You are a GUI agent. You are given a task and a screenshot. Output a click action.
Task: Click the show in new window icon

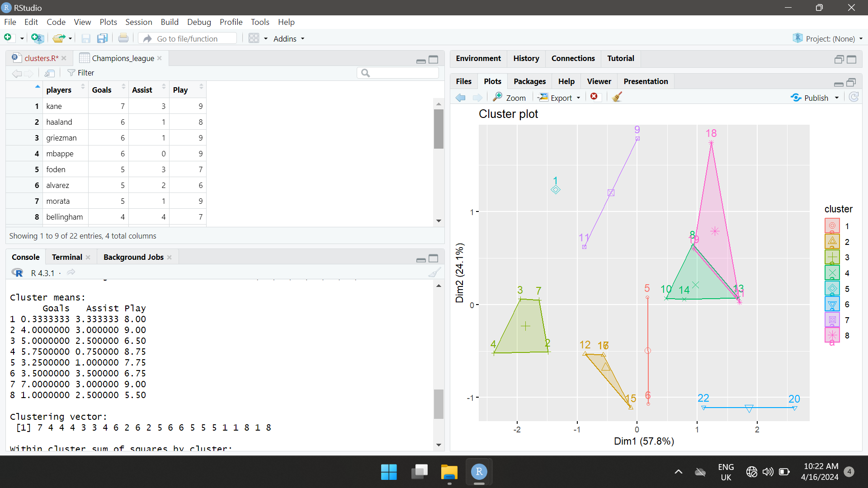pos(50,73)
